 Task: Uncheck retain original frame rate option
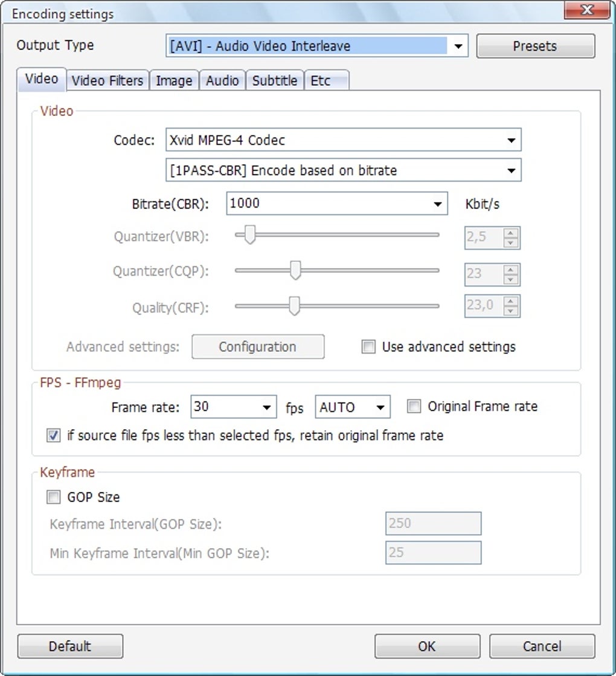(x=54, y=435)
